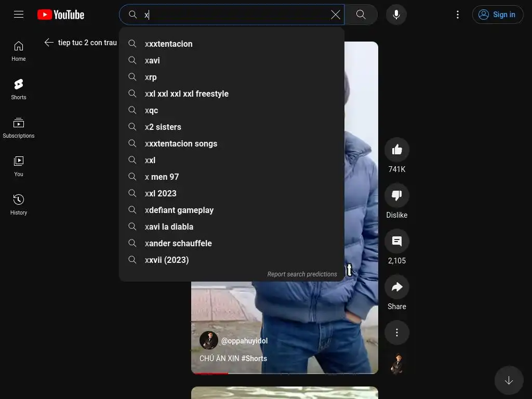Screen dimensions: 532x399
Task: Pick the "xxl 2023" suggestion
Action: [x=232, y=193]
